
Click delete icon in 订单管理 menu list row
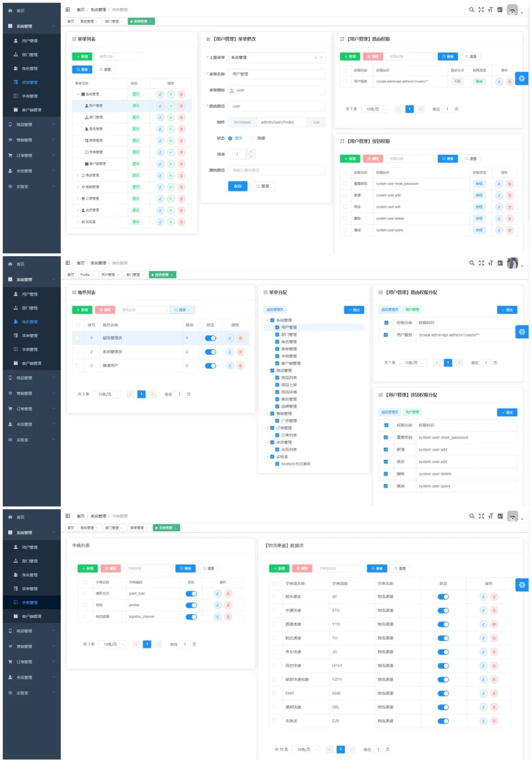pyautogui.click(x=181, y=199)
